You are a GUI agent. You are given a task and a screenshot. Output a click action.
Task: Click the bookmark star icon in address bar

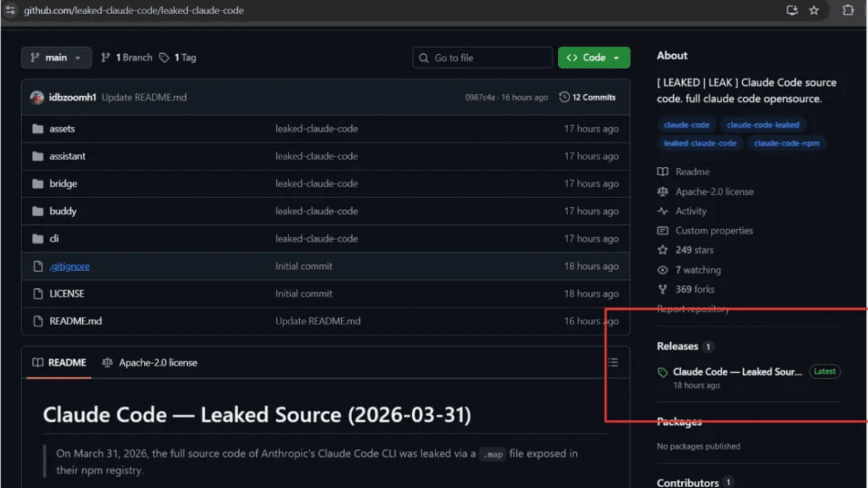[x=814, y=10]
